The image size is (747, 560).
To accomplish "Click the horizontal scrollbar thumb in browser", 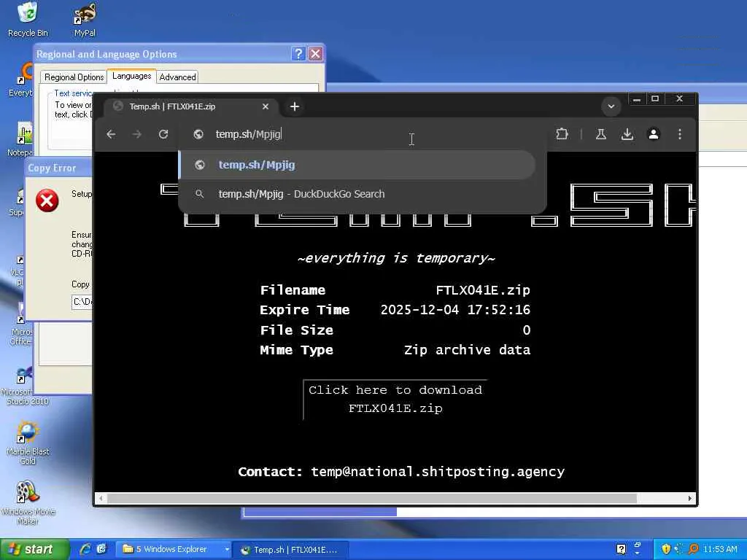I will (372, 499).
